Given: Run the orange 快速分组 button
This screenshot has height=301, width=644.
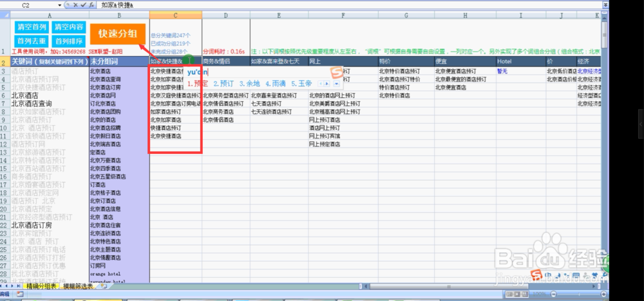Looking at the screenshot, I should [x=117, y=34].
